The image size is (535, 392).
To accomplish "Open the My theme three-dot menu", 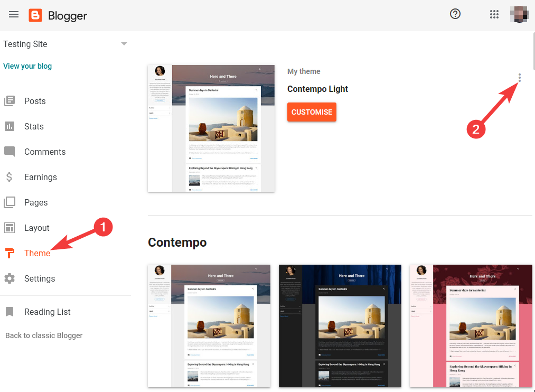I will (x=519, y=78).
